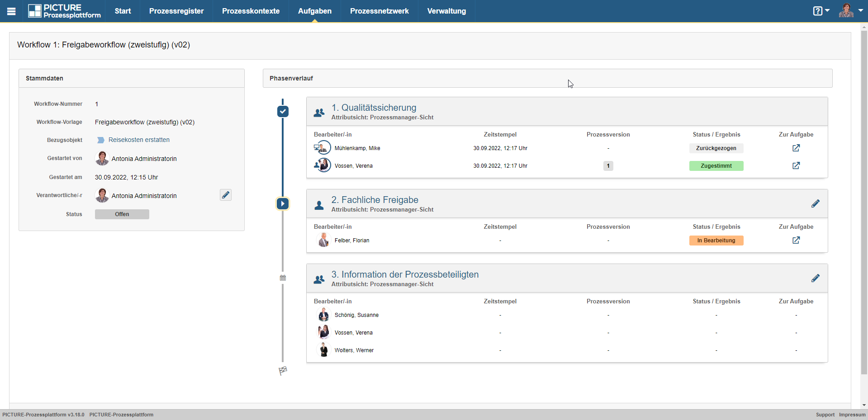Click the Impressum link in footer

[x=852, y=415]
